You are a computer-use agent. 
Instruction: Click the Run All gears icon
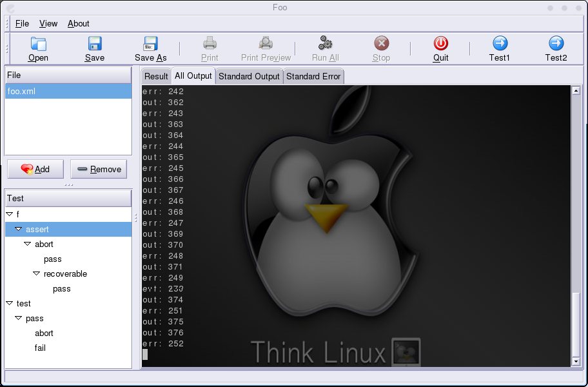[325, 43]
